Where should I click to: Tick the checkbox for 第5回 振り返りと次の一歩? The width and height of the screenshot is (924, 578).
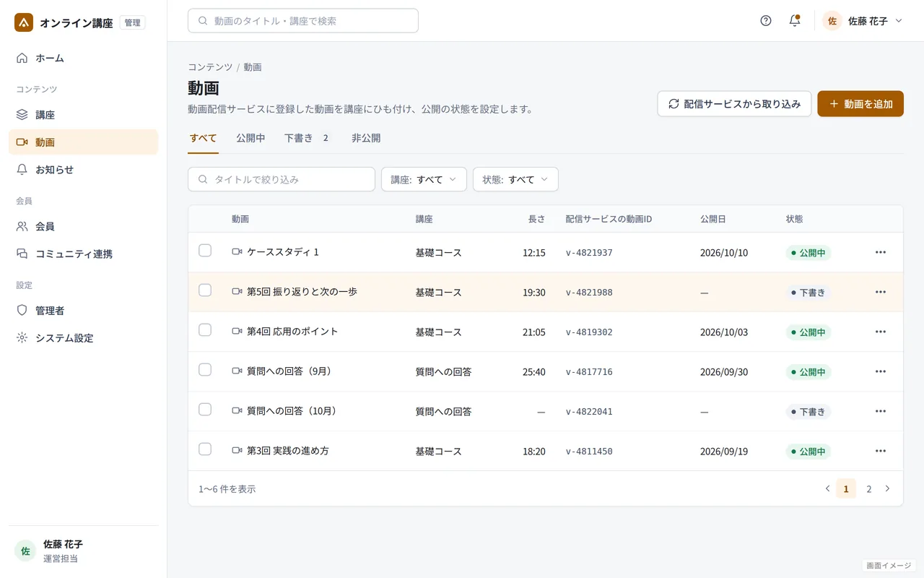[205, 290]
